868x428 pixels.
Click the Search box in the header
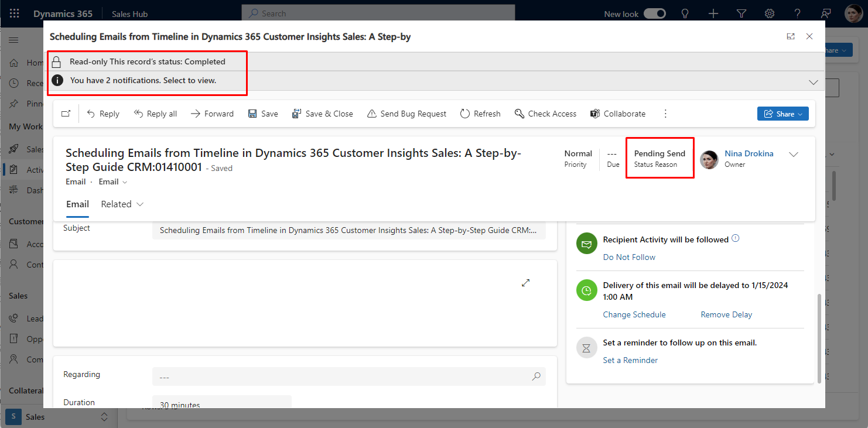point(378,13)
